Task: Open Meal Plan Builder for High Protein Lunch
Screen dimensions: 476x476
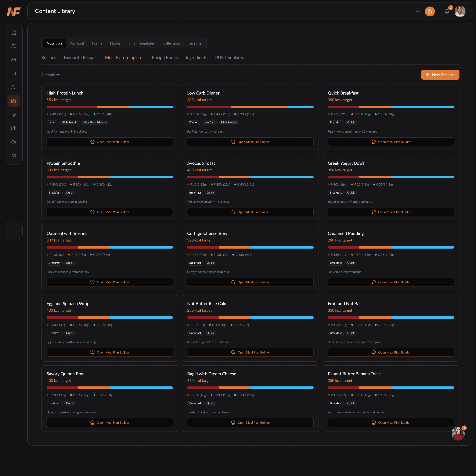Action: tap(110, 142)
